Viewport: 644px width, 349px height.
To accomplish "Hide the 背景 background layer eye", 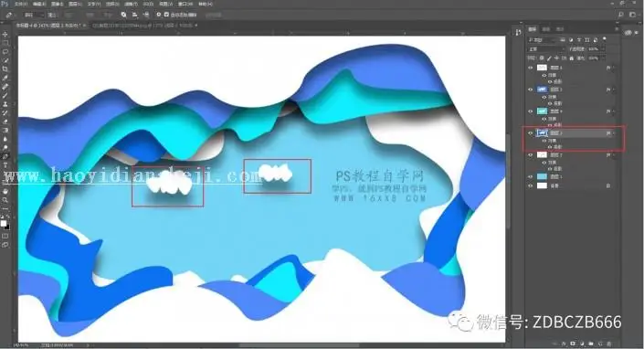I will tap(530, 185).
